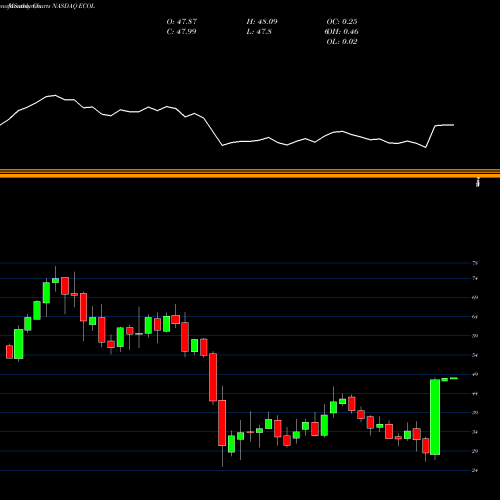Image resolution: width=500 pixels, height=500 pixels.
Task: Click the 59 price axis label
Action: coord(475,336)
